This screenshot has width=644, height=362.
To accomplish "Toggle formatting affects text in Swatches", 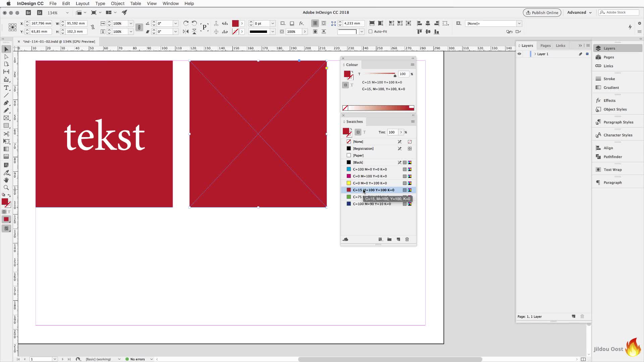I will (x=365, y=132).
